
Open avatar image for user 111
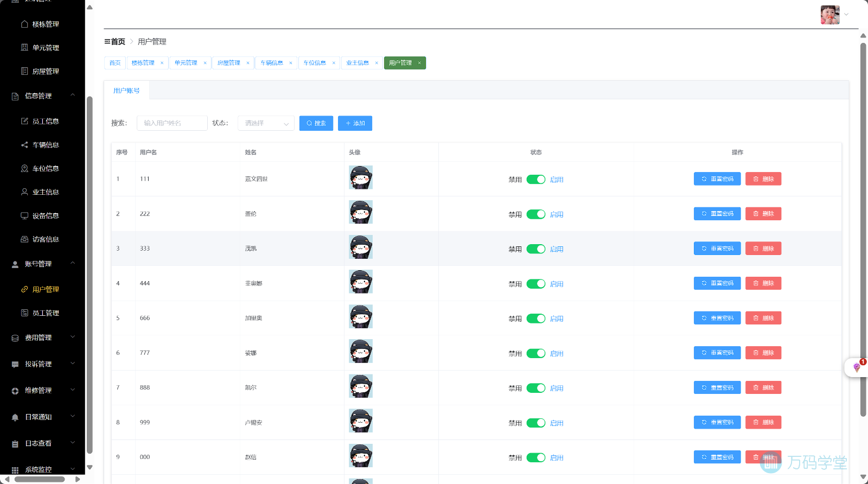[361, 177]
